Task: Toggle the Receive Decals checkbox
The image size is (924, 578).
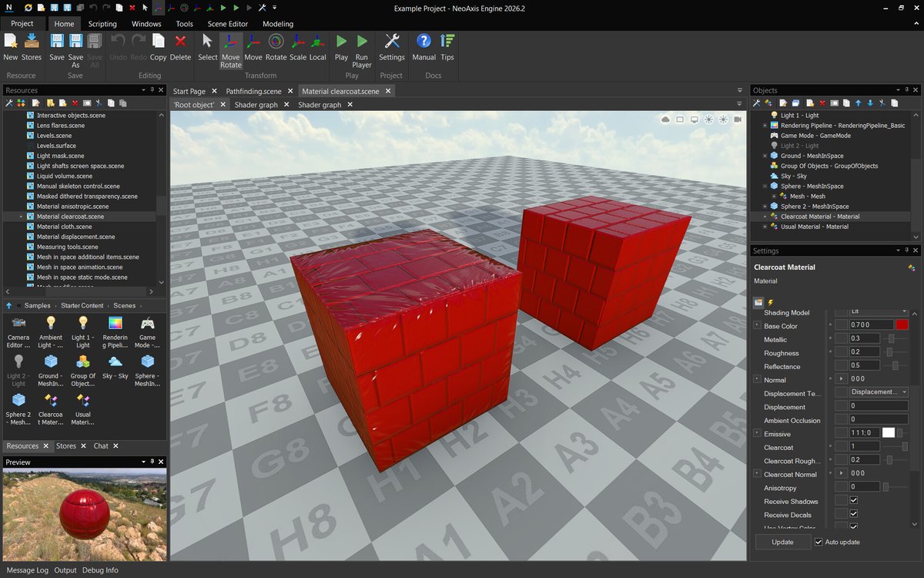Action: point(853,514)
